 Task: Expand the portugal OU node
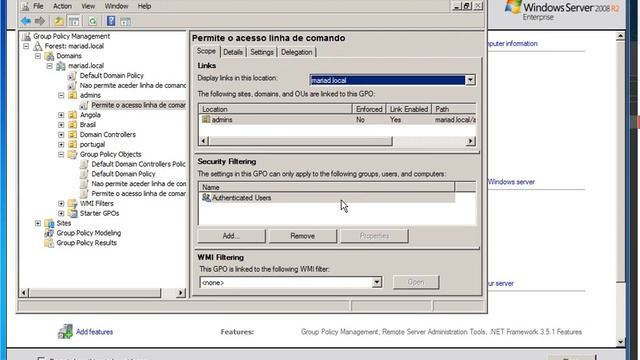tap(61, 144)
